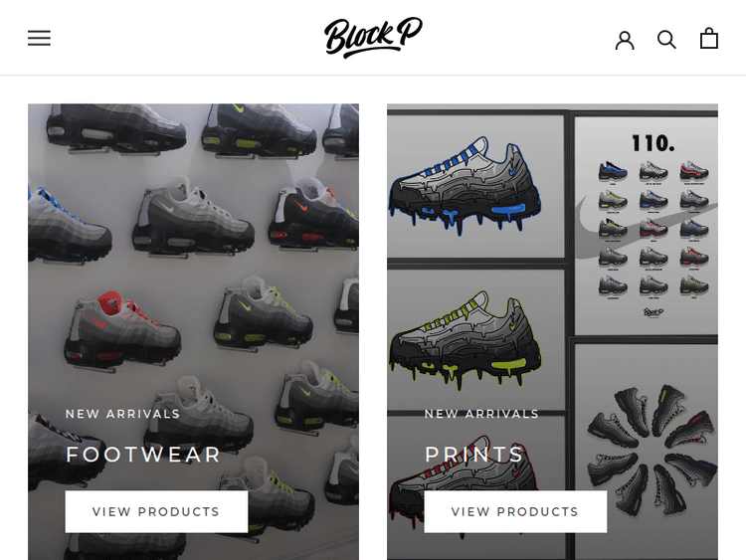Click New Arrivals label above Prints
The image size is (746, 560).
point(481,414)
